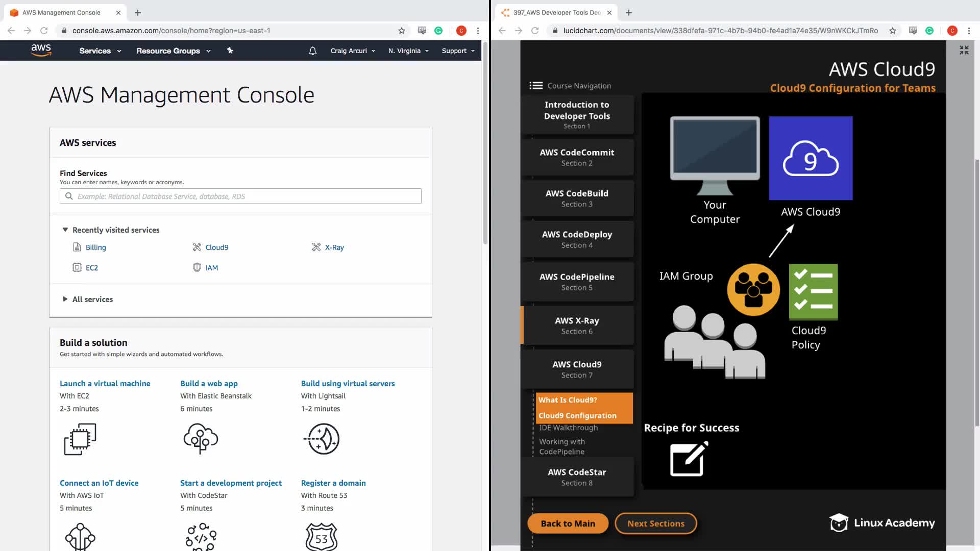Screen dimensions: 980x551
Task: Bookmark the AWS console page with star
Action: pos(402,31)
